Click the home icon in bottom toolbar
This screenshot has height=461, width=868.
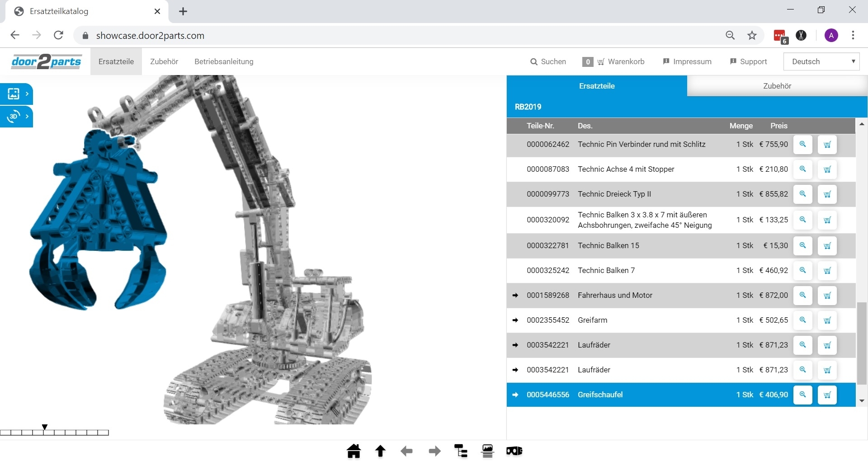(354, 451)
